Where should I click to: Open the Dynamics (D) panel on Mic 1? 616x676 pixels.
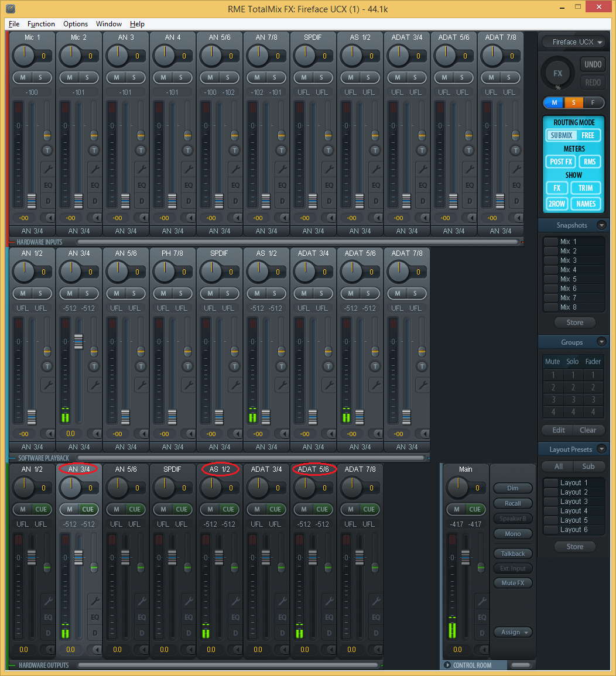click(x=48, y=201)
